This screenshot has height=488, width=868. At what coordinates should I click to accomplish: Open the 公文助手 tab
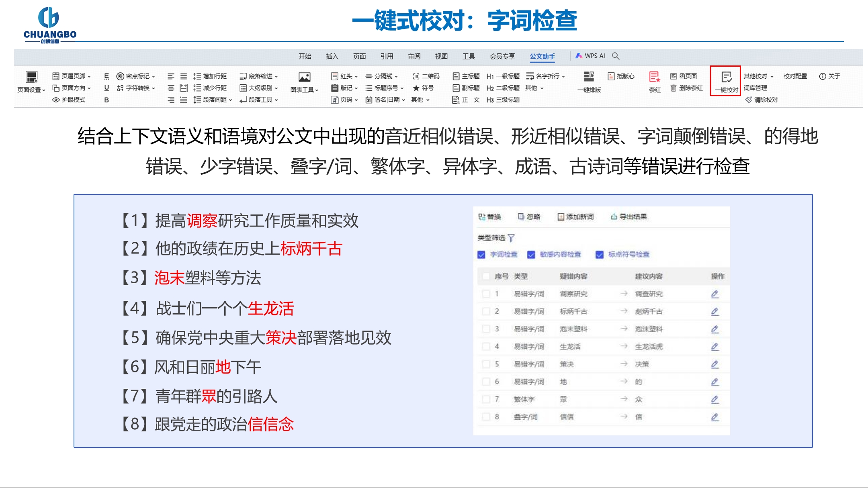(542, 56)
